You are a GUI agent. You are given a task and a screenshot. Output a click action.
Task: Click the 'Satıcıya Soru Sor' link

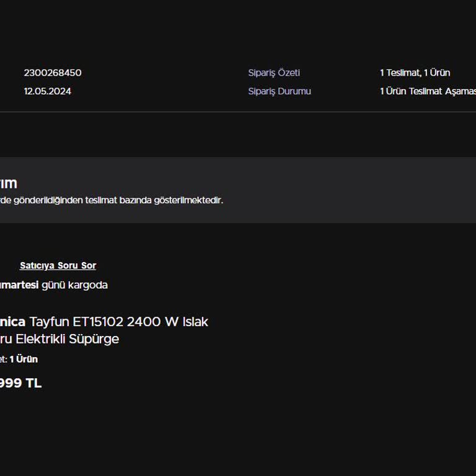pyautogui.click(x=58, y=266)
